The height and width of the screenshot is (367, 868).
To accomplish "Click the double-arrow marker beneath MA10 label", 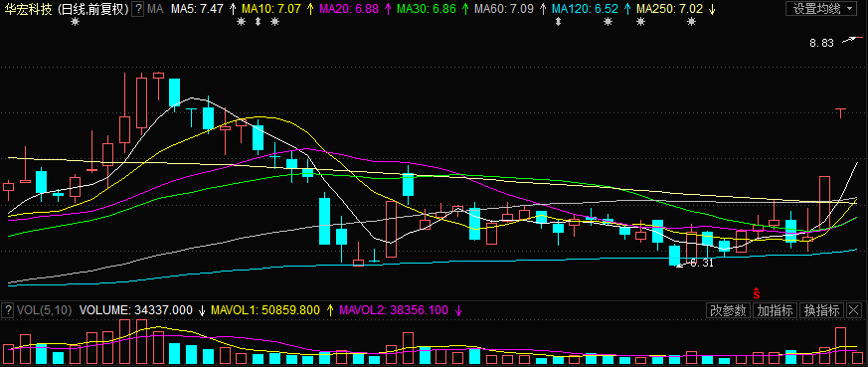I will tap(258, 22).
